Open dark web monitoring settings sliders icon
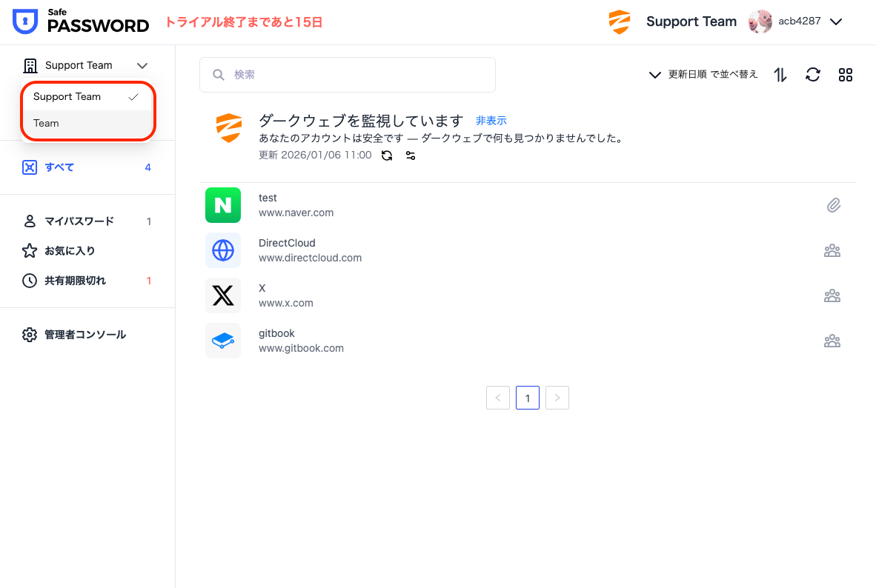Viewport: 876px width, 588px height. [x=411, y=156]
